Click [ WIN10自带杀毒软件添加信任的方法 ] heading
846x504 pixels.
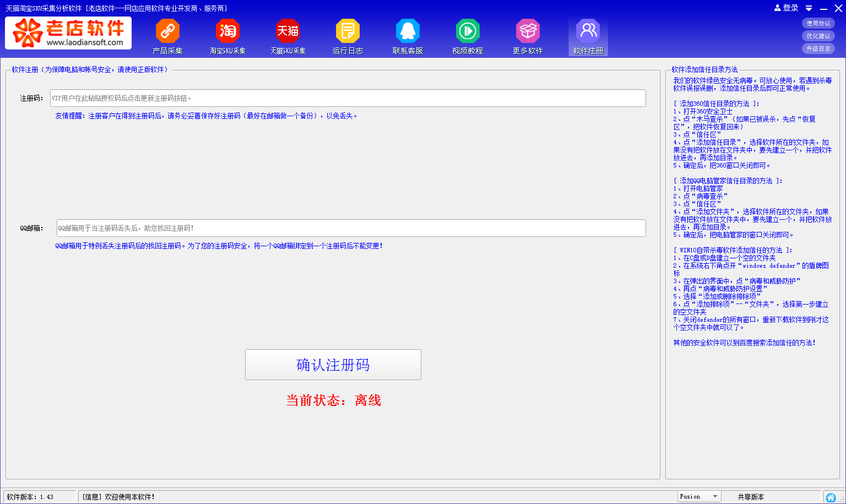pyautogui.click(x=733, y=250)
